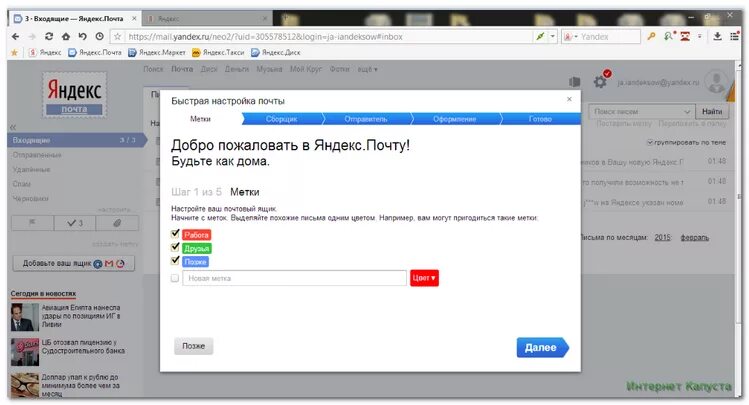Open Отправленные folder in sidebar
Screen dimensions: 749x405
point(37,155)
